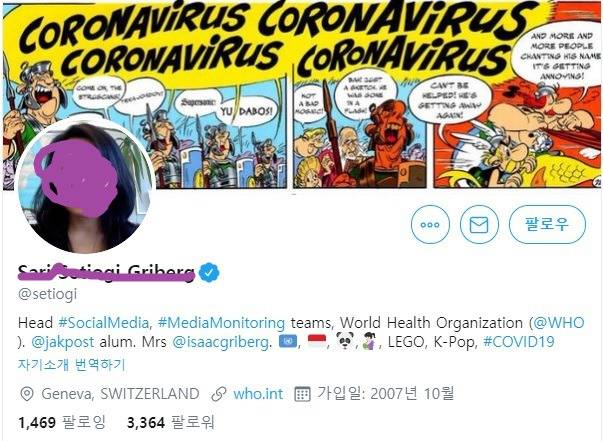Open the @jakpost mention link
This screenshot has width=603, height=441.
click(x=62, y=342)
